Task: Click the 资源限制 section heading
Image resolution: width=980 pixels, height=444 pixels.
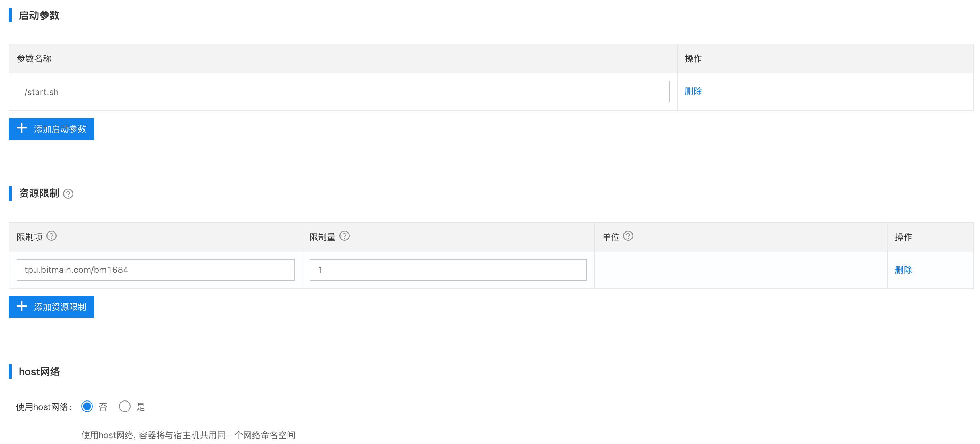Action: pos(39,193)
